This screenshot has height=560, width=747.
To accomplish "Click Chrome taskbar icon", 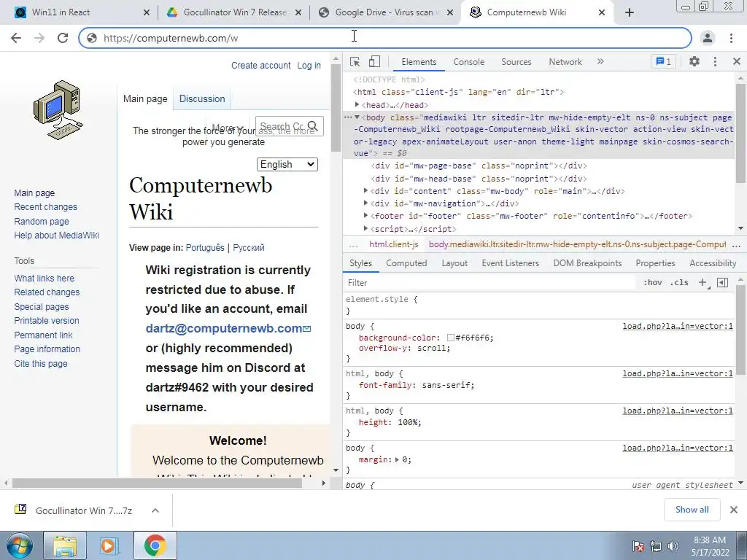I will click(155, 545).
